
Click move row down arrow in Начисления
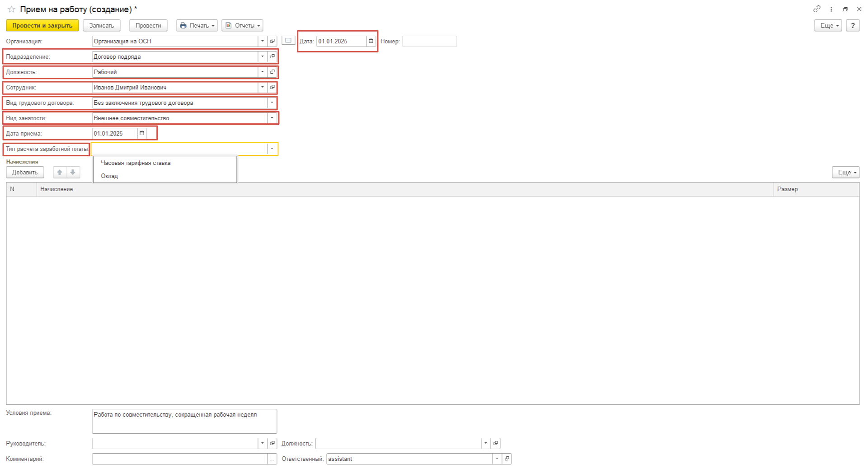[x=73, y=172]
